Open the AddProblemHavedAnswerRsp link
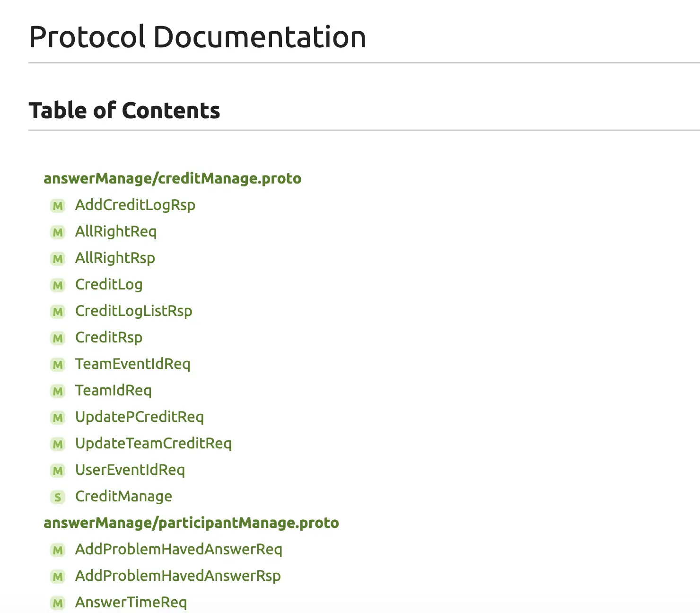This screenshot has height=613, width=700. [x=178, y=576]
